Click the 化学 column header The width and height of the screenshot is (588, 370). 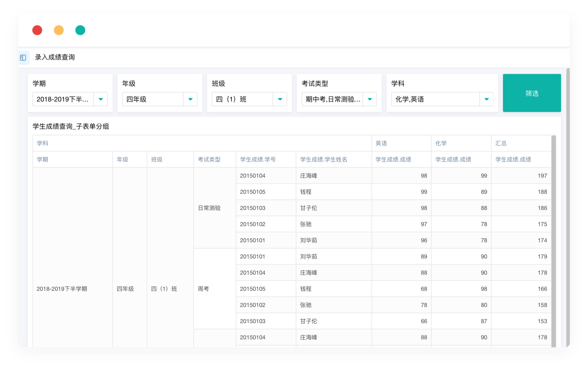pos(441,143)
